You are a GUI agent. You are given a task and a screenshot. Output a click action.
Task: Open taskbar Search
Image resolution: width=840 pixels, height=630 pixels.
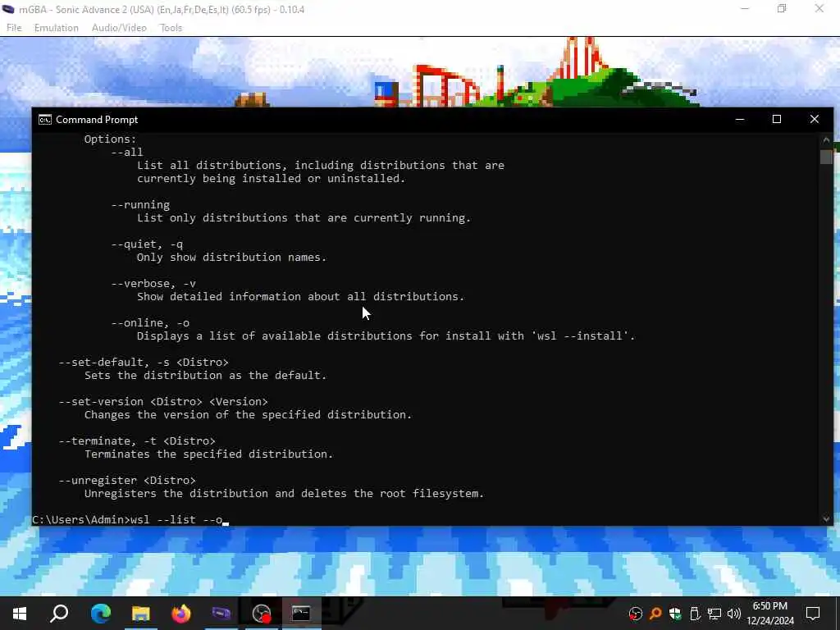[59, 614]
